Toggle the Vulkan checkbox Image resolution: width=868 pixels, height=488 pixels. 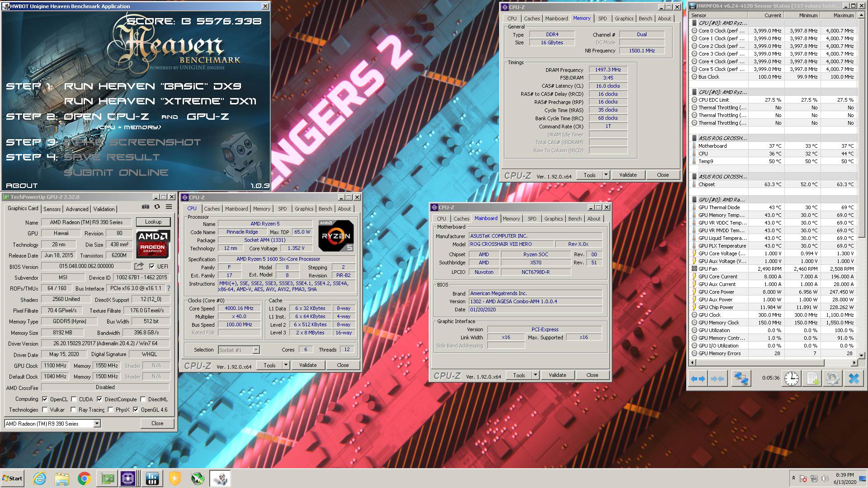coord(45,410)
